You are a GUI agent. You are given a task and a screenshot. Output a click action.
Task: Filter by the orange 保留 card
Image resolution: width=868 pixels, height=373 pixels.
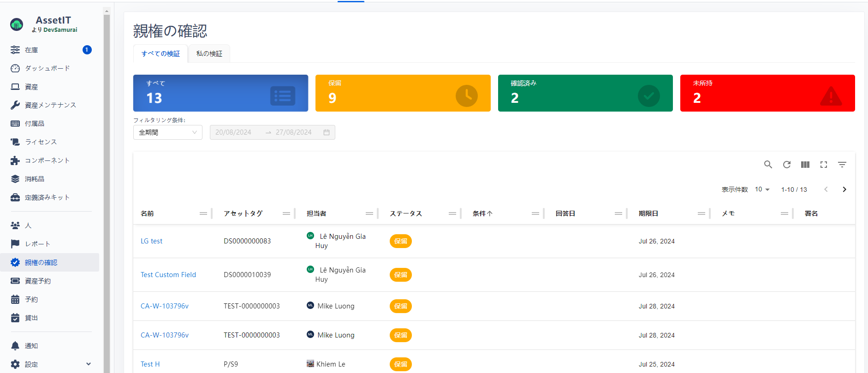coord(403,93)
